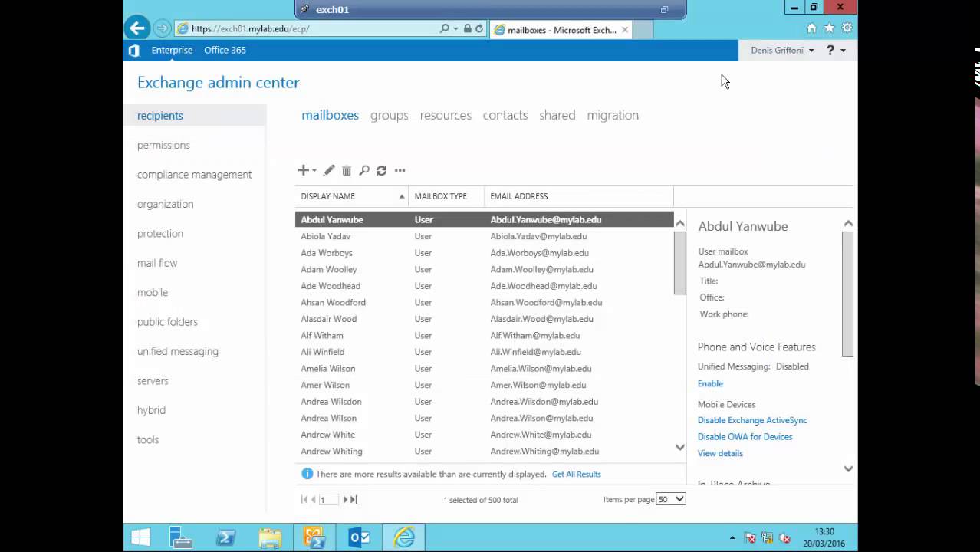The height and width of the screenshot is (552, 980).
Task: Click the mailbox list scroll down arrow
Action: 680,447
